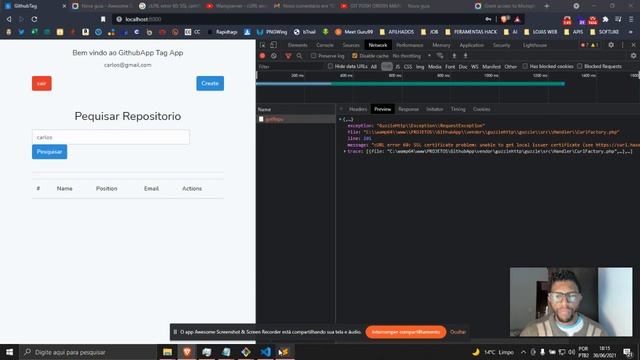Open File Explorer from taskbar

(x=167, y=352)
